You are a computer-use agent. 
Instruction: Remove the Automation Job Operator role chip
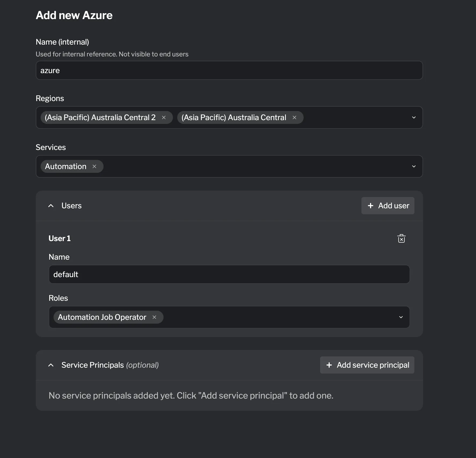154,317
